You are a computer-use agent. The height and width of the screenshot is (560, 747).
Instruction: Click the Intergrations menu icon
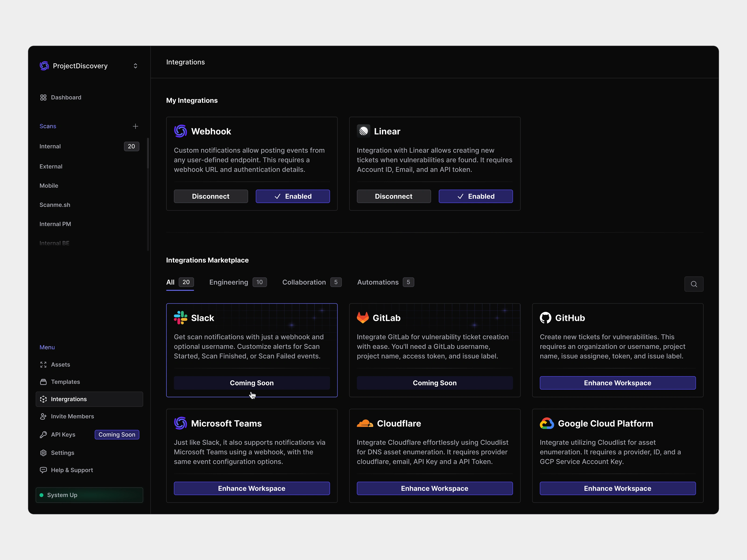pos(43,399)
